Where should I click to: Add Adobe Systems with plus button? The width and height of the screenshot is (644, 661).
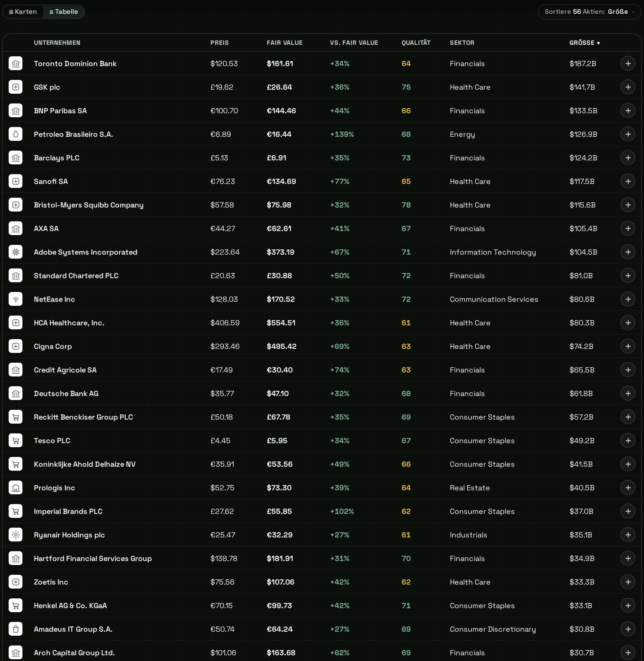point(628,252)
